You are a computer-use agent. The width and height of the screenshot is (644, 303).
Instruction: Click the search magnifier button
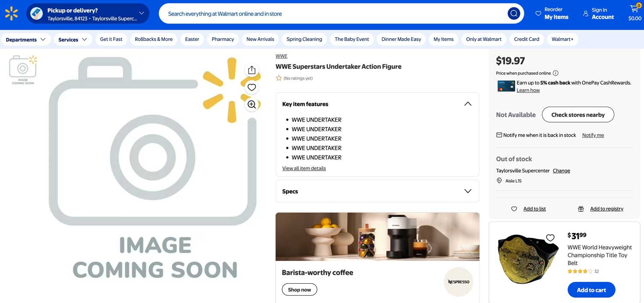[513, 14]
